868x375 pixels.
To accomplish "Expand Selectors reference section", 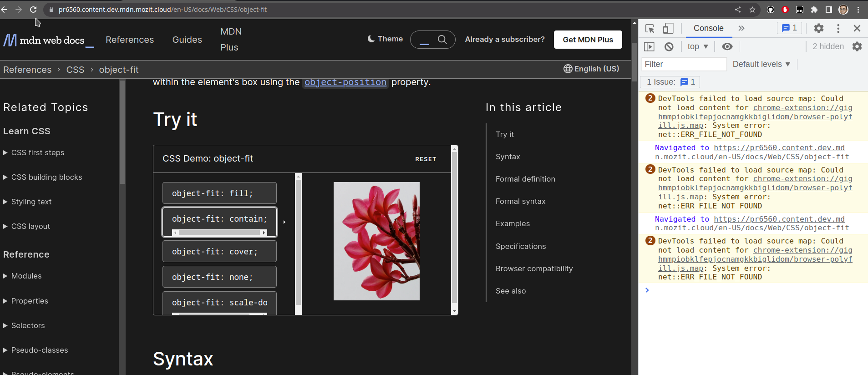I will point(24,325).
